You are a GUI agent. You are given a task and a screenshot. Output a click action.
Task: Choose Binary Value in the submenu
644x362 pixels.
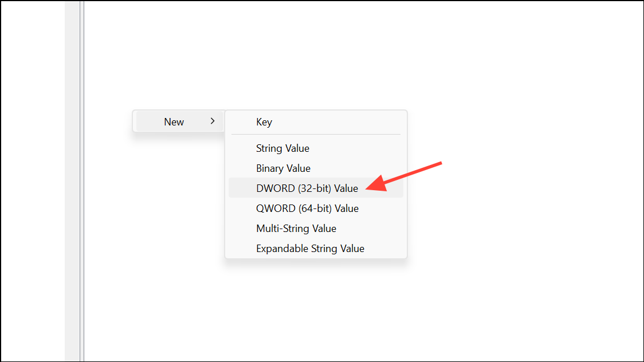point(283,168)
